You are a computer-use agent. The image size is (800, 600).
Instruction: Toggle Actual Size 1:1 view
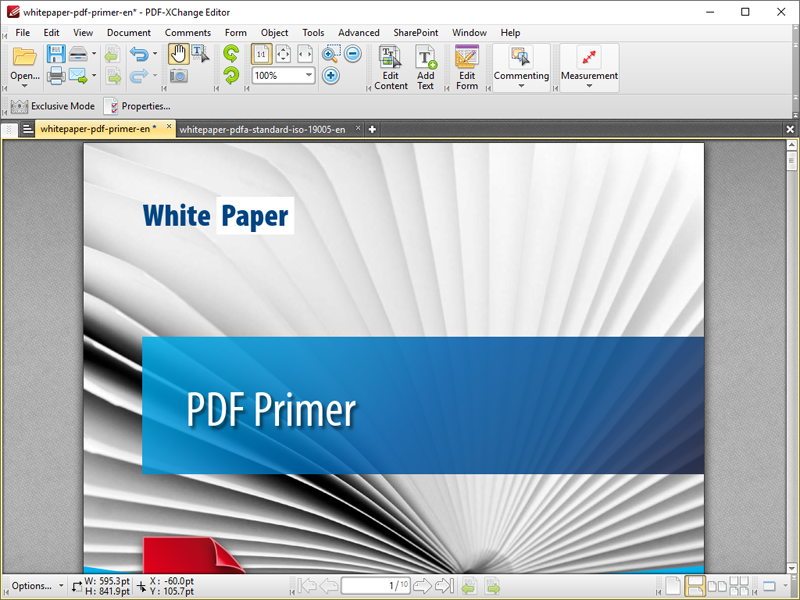coord(261,54)
